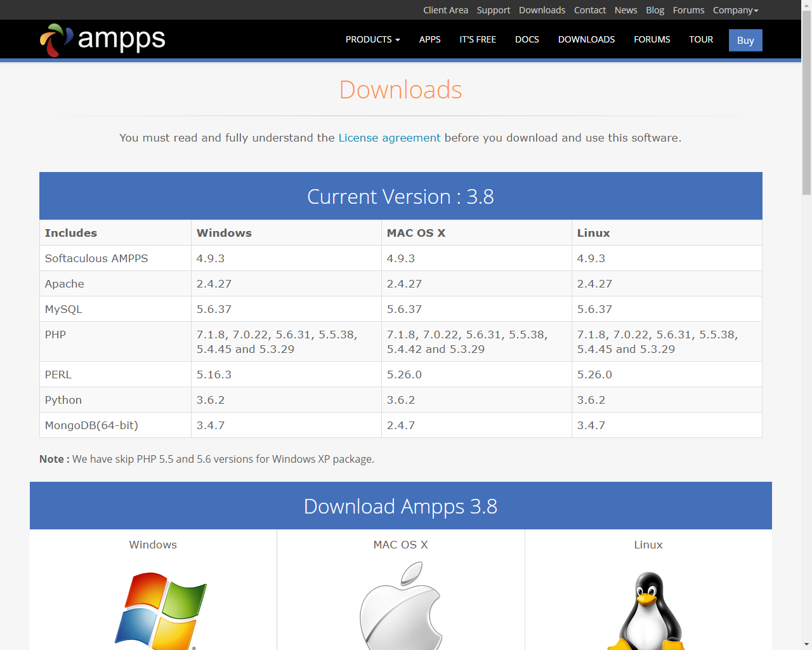Click the Linux penguin download icon
The height and width of the screenshot is (650, 812).
tap(648, 611)
